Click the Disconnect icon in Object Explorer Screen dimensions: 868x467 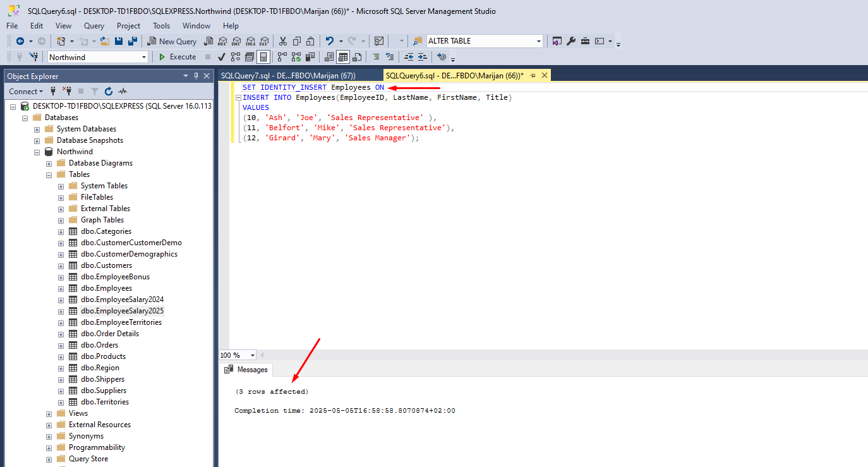pos(67,91)
